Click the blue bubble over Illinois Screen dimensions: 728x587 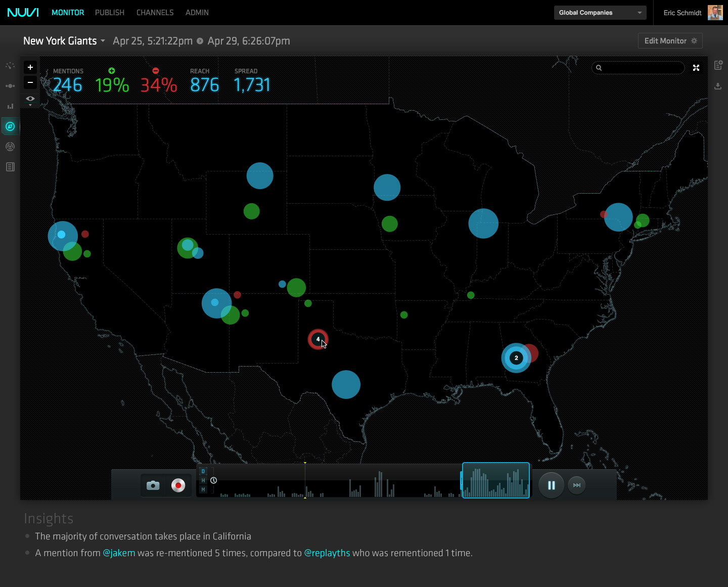(x=483, y=223)
